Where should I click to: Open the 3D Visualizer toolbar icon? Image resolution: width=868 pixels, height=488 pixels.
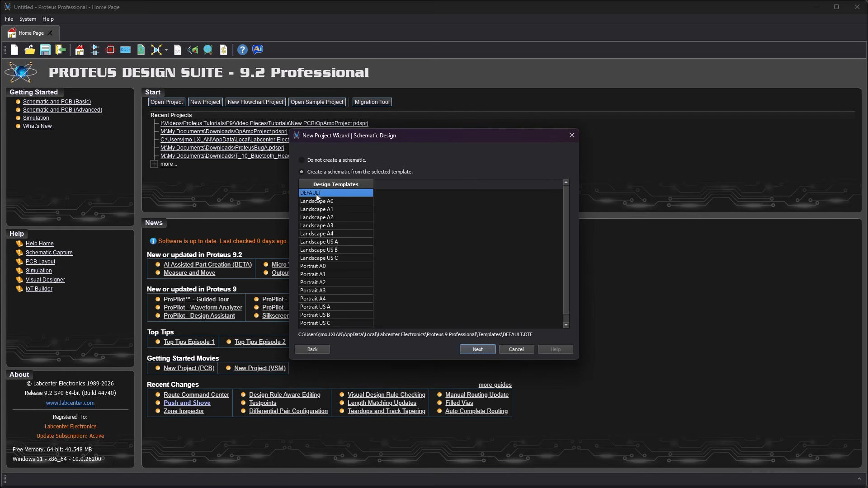click(193, 50)
